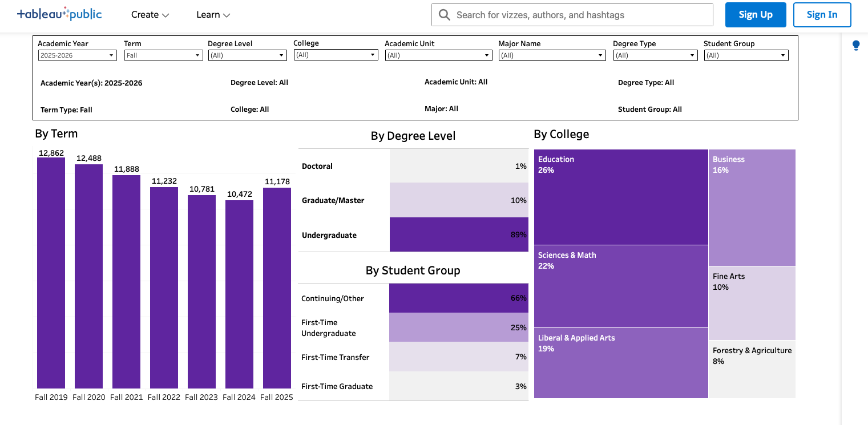Click the Business college tile
This screenshot has width=868, height=425.
(752, 208)
